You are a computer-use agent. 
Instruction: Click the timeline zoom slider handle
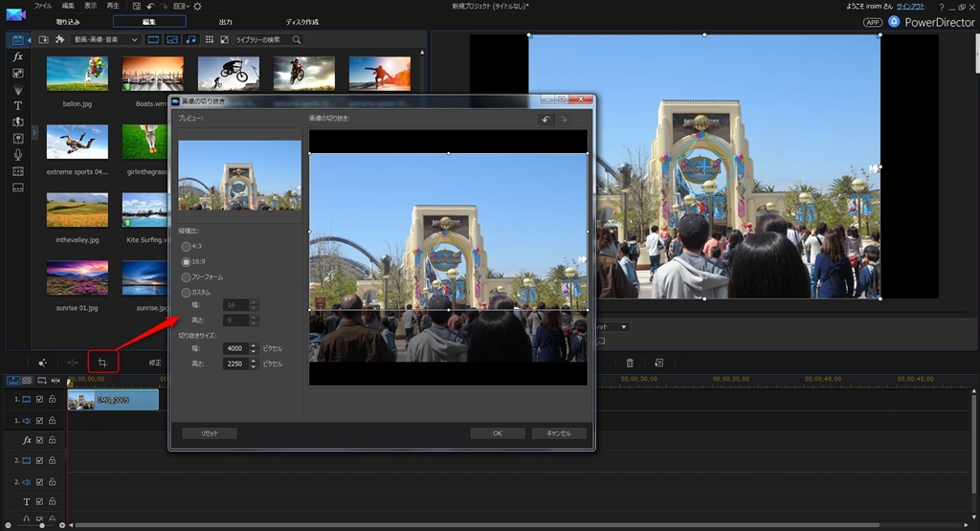pos(42,525)
